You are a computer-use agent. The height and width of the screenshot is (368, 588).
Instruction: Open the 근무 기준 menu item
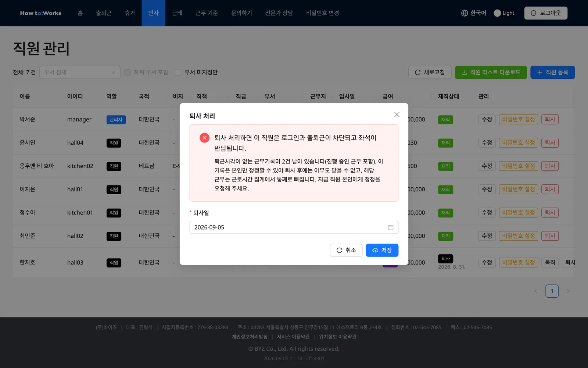click(207, 13)
